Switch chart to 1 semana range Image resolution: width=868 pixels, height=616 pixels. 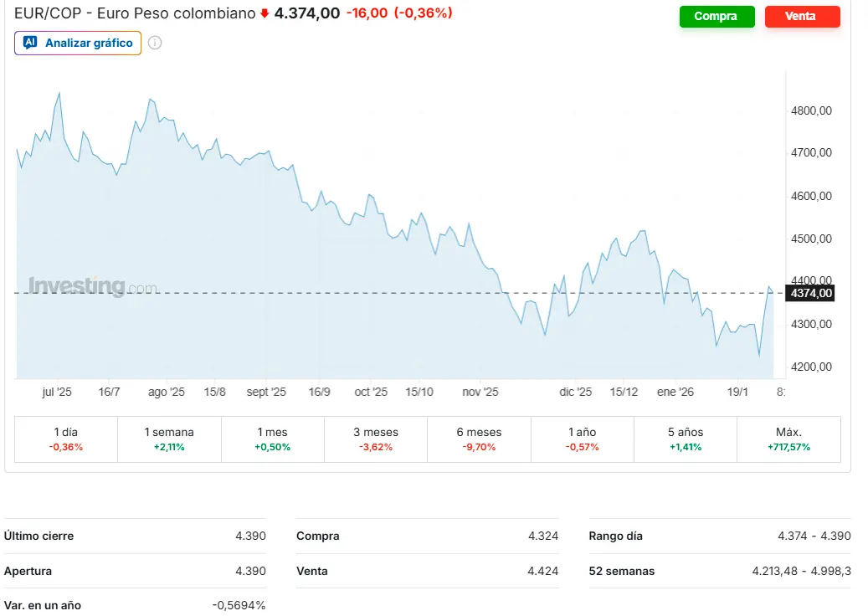[169, 439]
